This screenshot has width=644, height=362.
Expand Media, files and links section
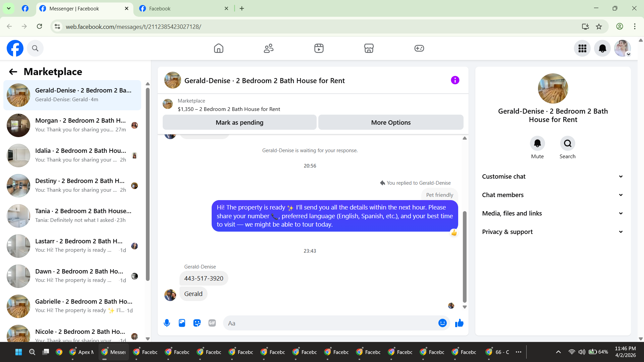click(x=552, y=214)
